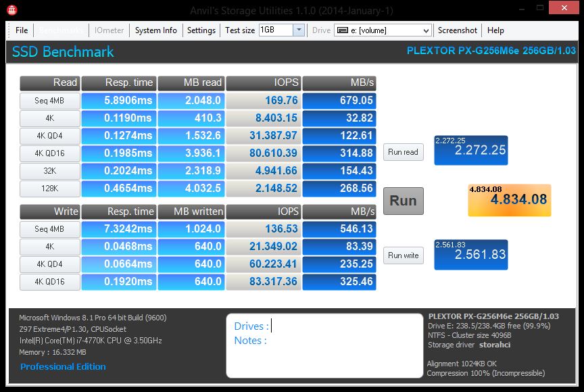Click the 7.3242ms response time cell
Viewport: 584px width, 392px height.
(x=119, y=229)
